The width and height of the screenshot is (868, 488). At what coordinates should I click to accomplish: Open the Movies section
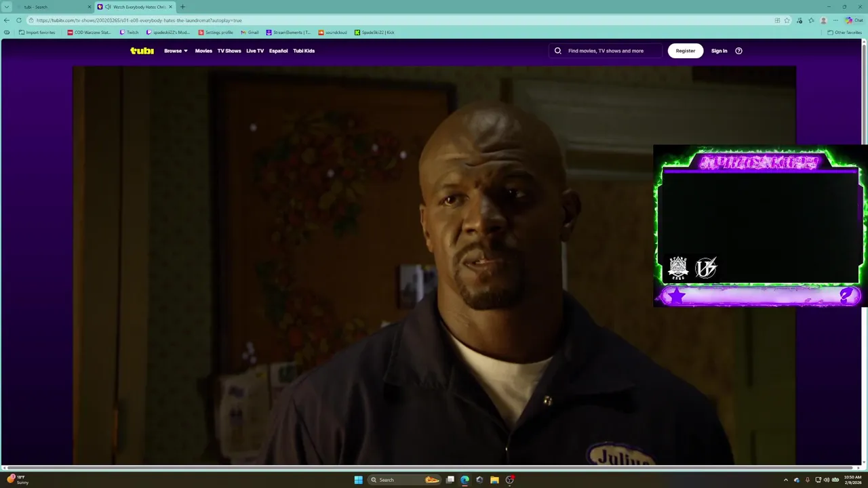click(203, 51)
